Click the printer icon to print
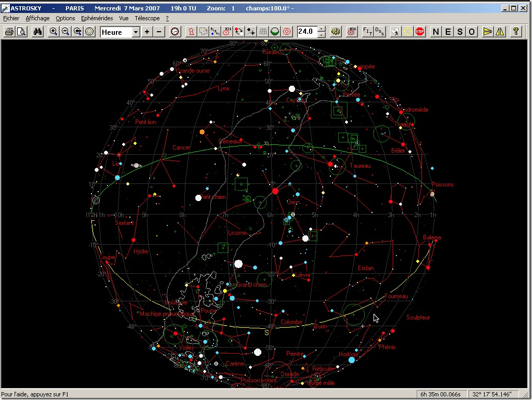This screenshot has height=400, width=532. [9, 32]
